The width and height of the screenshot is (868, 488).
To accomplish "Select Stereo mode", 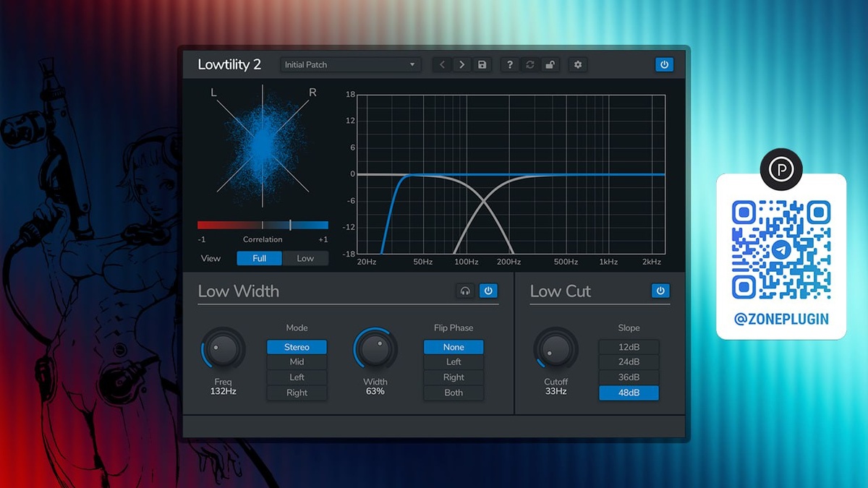I will [297, 347].
